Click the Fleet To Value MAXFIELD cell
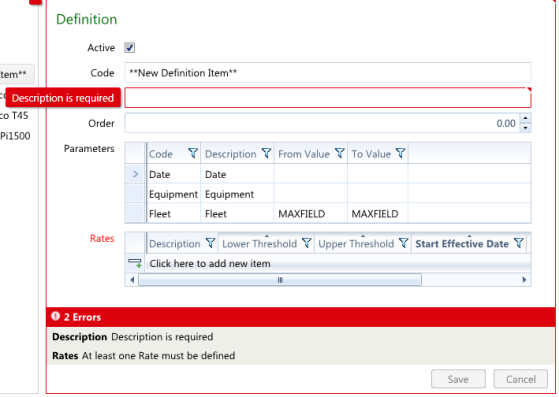The image size is (559, 397). click(378, 214)
